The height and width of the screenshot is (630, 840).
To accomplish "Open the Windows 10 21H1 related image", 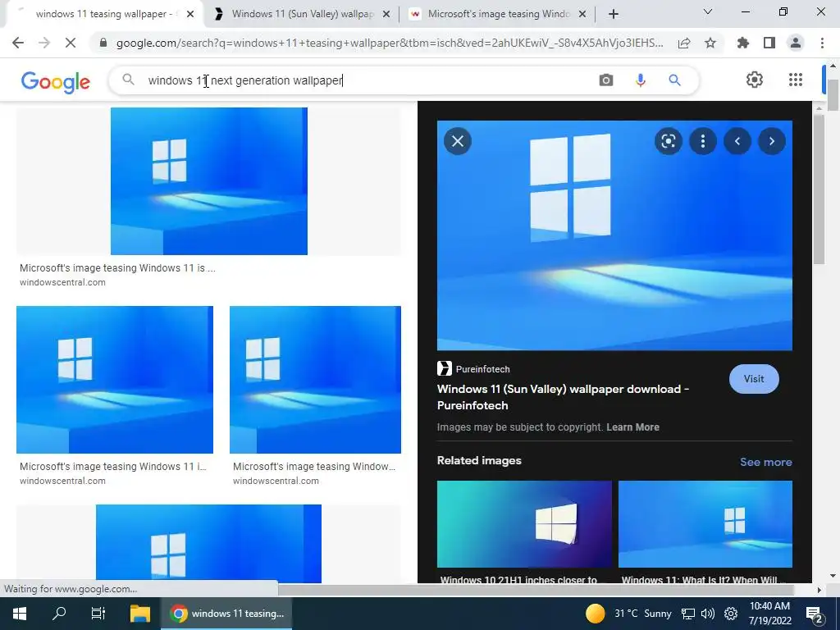I will point(524,524).
